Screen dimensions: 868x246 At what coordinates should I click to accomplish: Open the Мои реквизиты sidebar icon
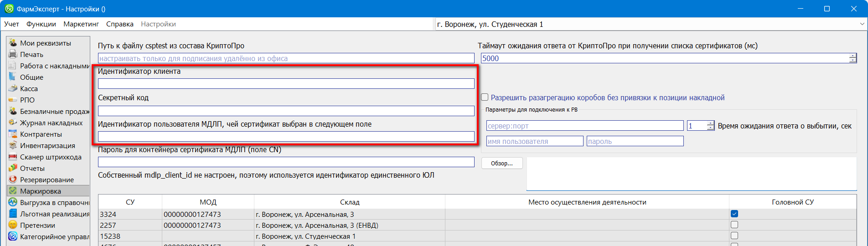pos(13,43)
